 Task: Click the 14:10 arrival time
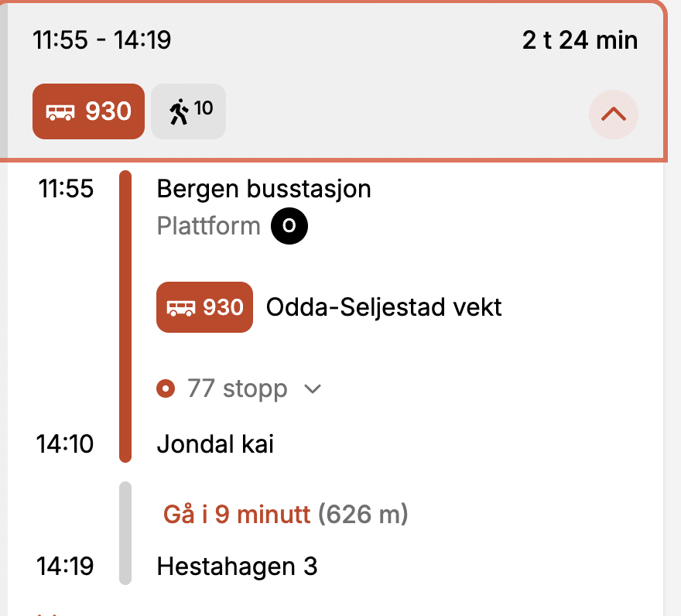pos(66,444)
